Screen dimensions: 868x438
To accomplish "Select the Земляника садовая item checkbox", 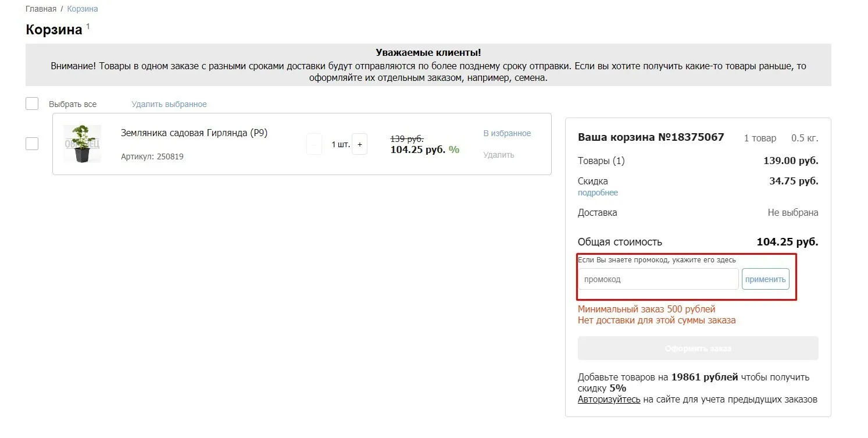I will [32, 144].
